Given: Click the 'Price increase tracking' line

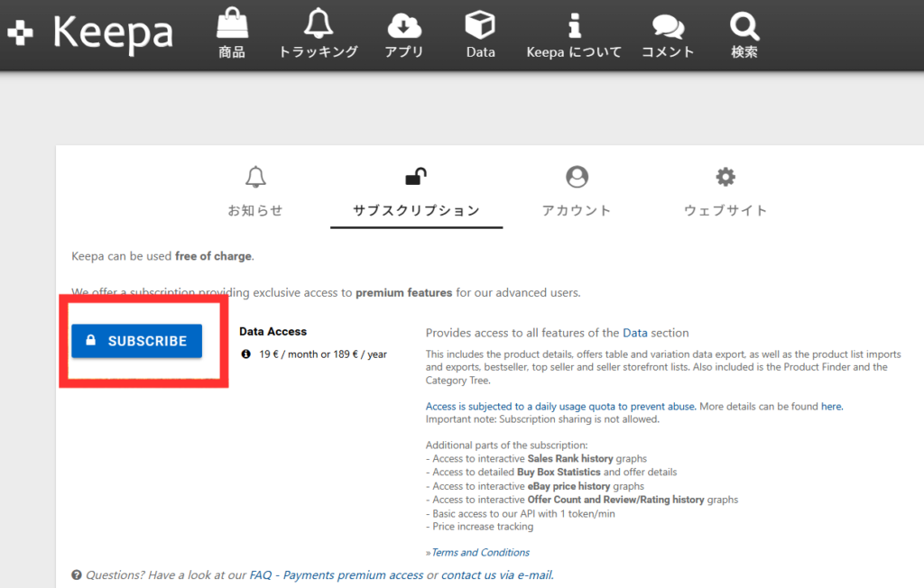Looking at the screenshot, I should click(x=480, y=527).
